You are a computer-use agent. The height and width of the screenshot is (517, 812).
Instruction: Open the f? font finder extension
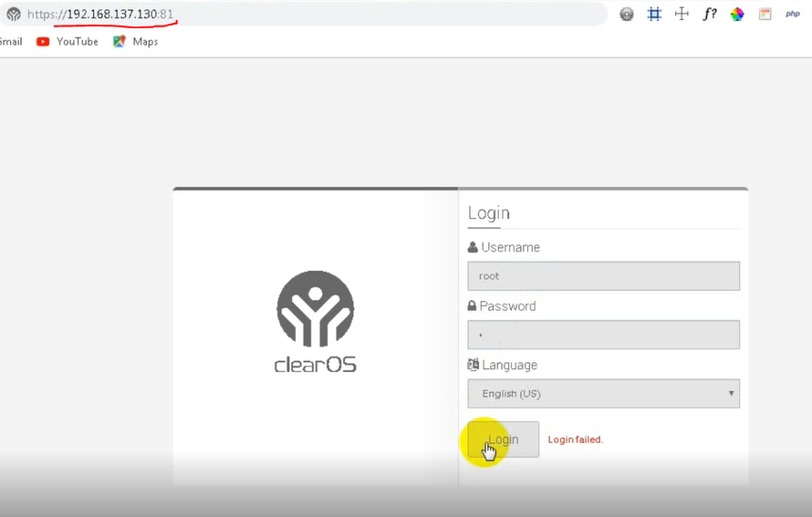710,14
